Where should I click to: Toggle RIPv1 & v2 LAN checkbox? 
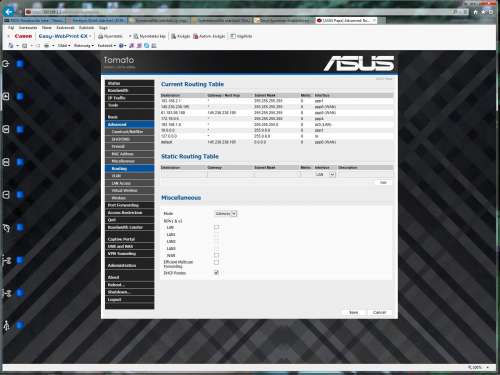(216, 227)
